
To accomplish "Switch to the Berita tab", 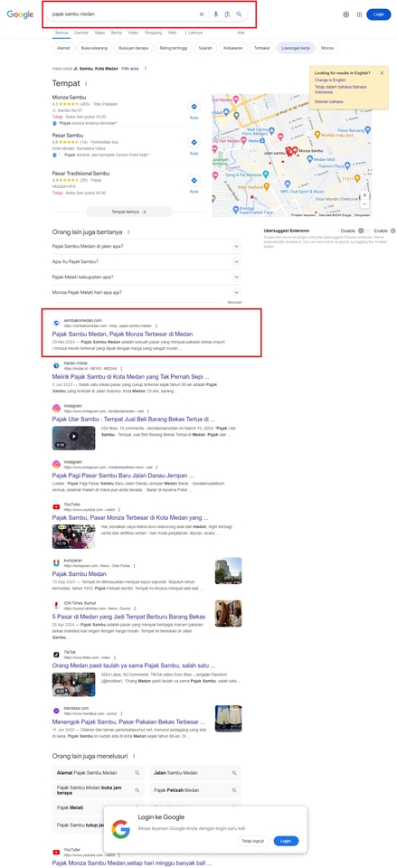I will coord(117,33).
